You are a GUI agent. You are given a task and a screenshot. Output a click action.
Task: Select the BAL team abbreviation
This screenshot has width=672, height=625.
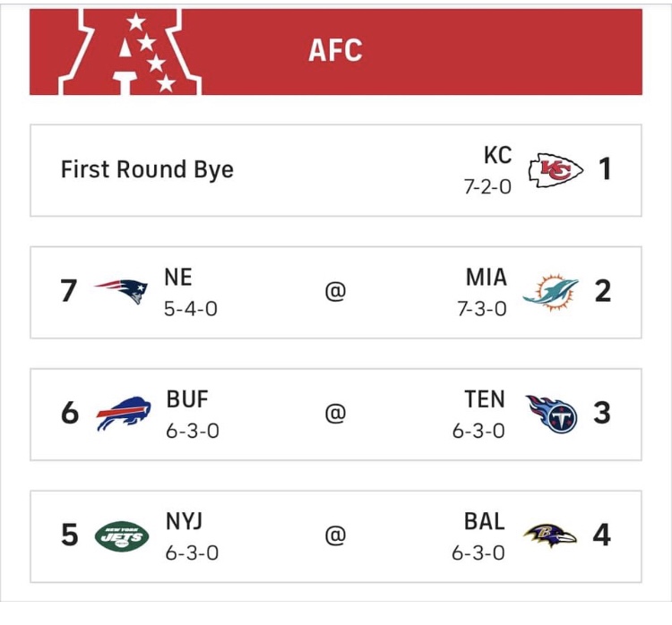[484, 521]
